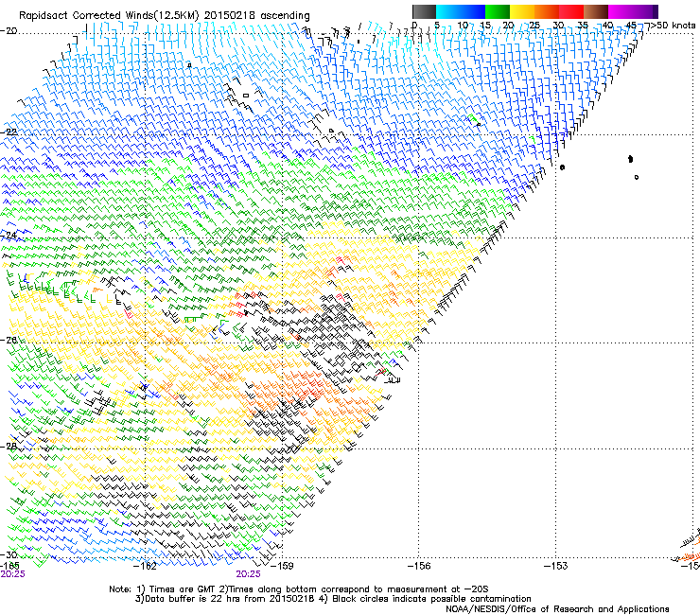The height and width of the screenshot is (615, 700).
Task: Click the yellow 20-25 knots legend segment
Action: click(522, 11)
